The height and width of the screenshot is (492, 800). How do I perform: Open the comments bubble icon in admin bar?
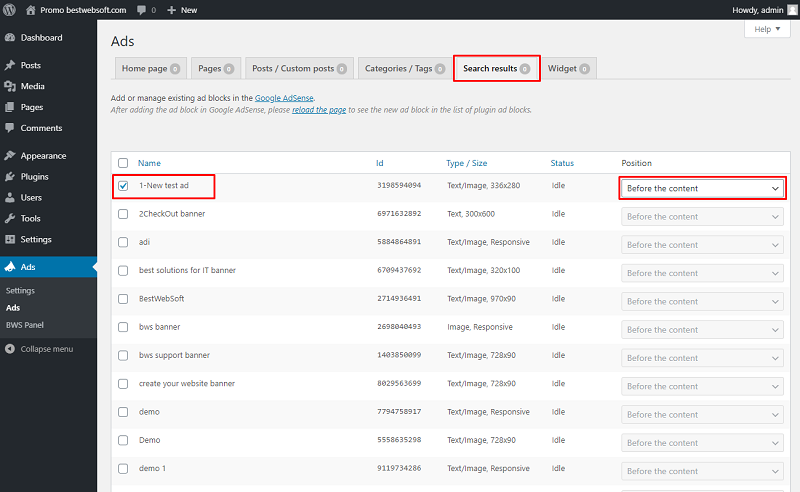coord(141,10)
